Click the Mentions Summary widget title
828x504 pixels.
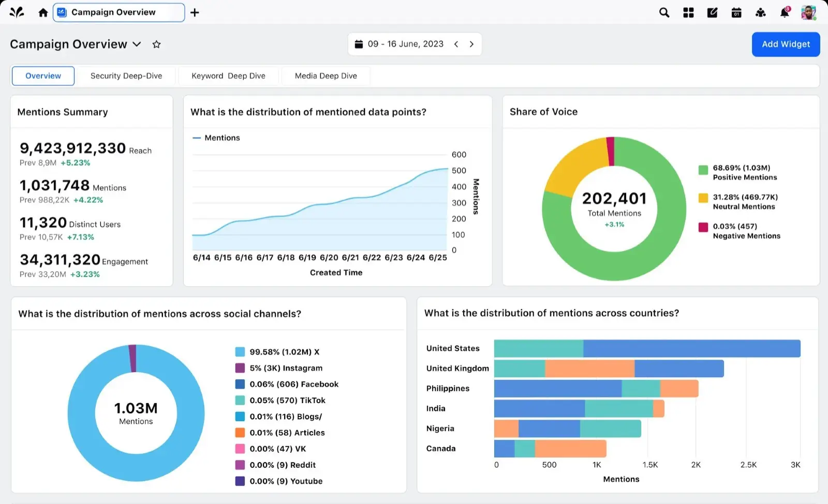coord(63,112)
